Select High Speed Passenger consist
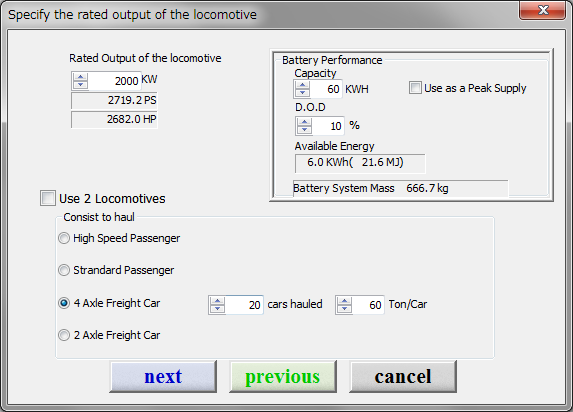573x412 pixels. coord(64,238)
